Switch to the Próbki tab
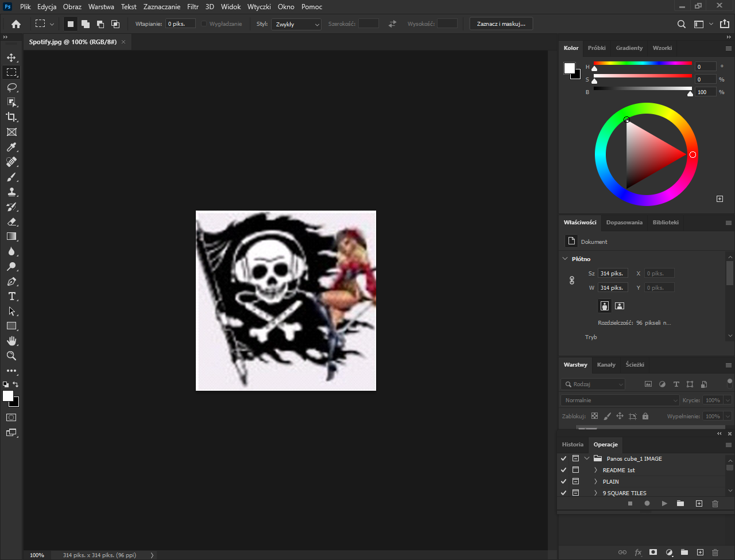This screenshot has width=735, height=560. pyautogui.click(x=597, y=48)
